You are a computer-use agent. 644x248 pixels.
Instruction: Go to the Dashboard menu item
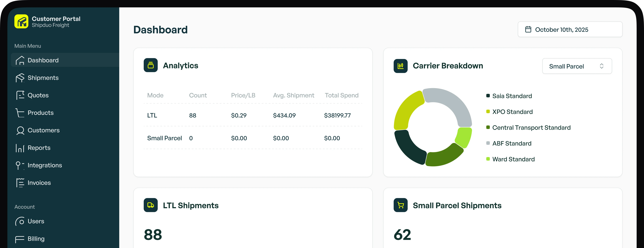pyautogui.click(x=43, y=60)
